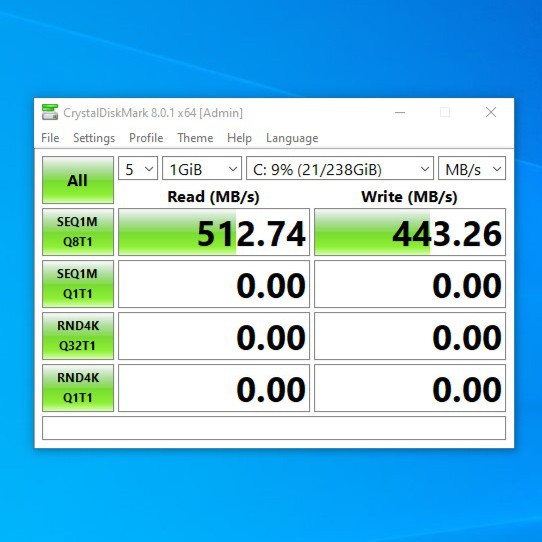Expand the test count dropdown showing 5

138,168
